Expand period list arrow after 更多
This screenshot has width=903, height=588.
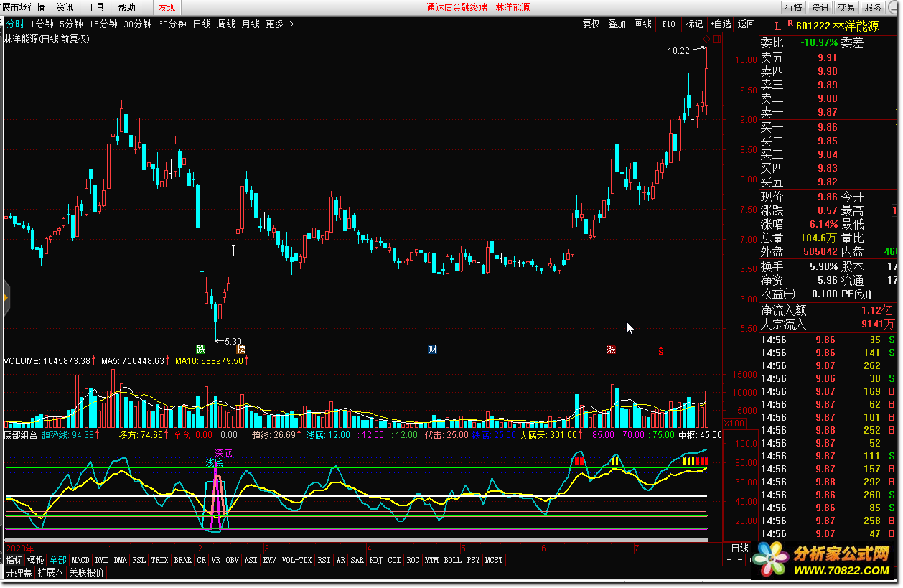291,24
